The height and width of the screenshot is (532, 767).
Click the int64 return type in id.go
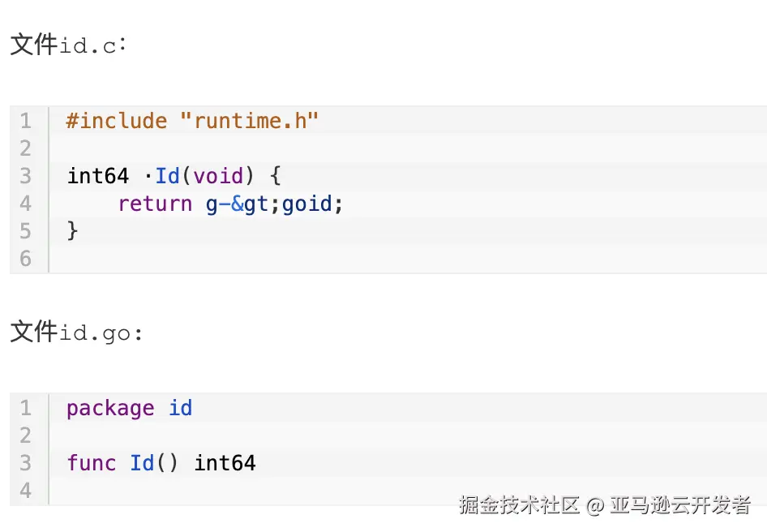tap(225, 463)
